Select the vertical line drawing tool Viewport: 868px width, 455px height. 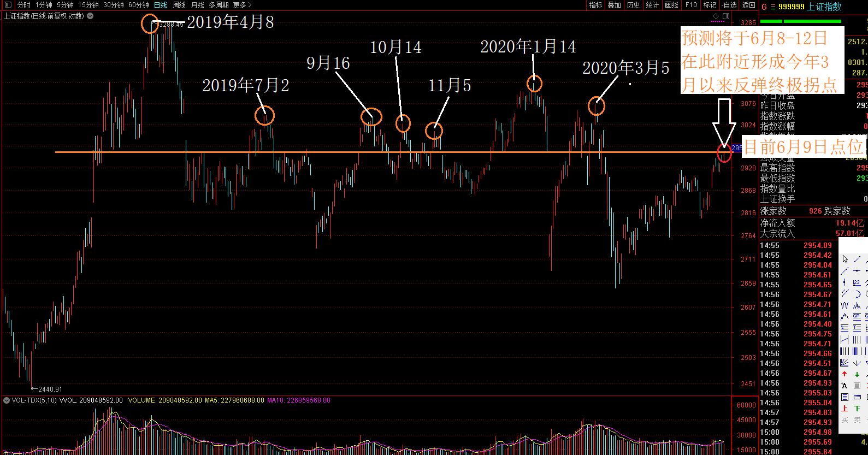pyautogui.click(x=845, y=282)
